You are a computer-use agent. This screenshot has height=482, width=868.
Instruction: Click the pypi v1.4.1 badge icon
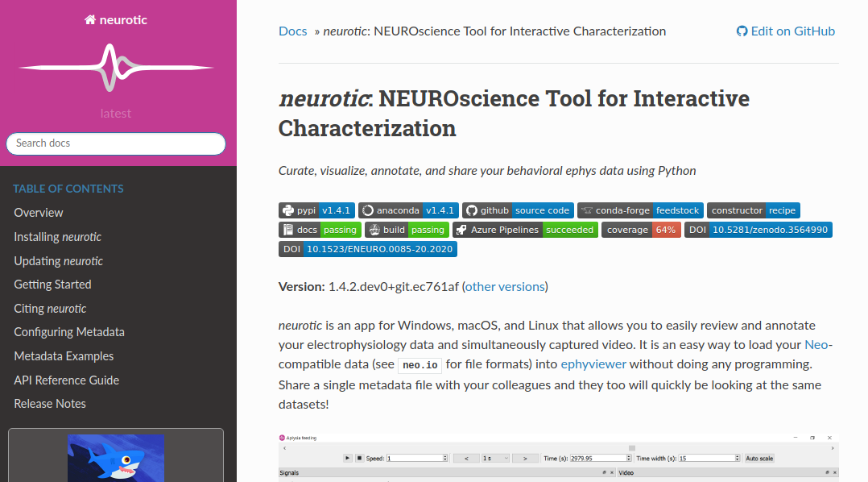pos(288,210)
